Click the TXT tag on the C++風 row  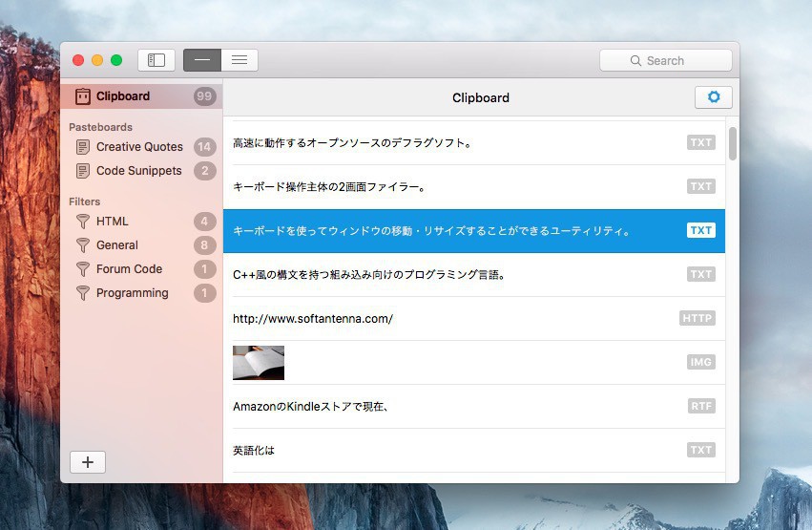coord(701,274)
